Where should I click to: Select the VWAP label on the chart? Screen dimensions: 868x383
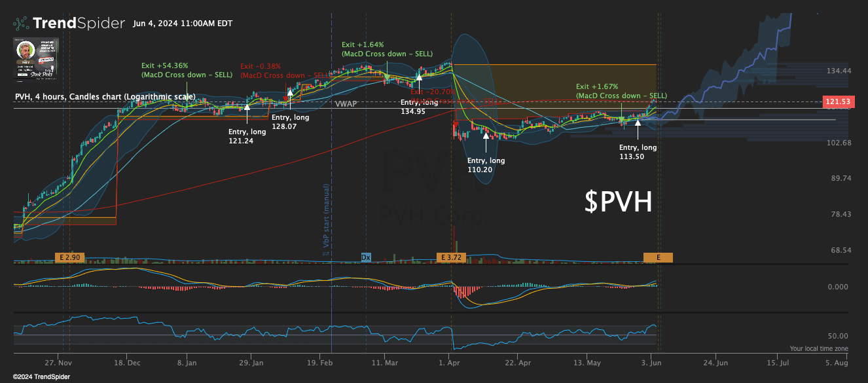pos(346,103)
